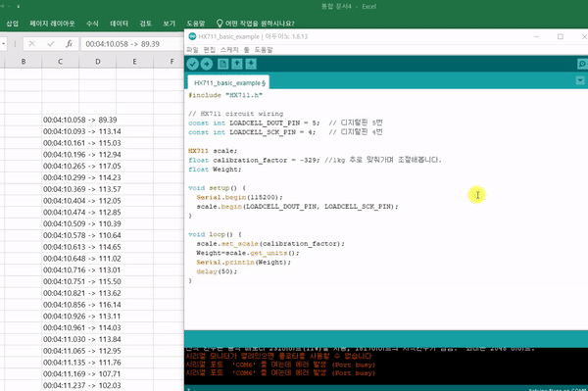Open the Arduino 툴 menu

click(246, 49)
